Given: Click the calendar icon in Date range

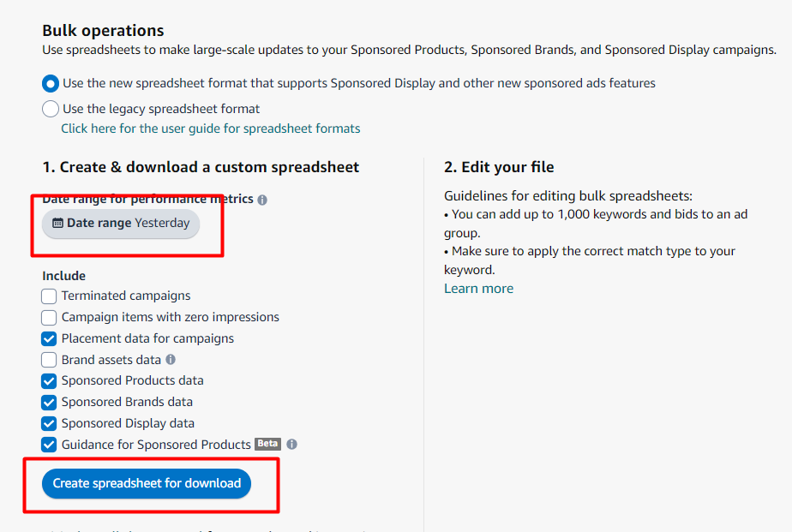Looking at the screenshot, I should pyautogui.click(x=57, y=224).
